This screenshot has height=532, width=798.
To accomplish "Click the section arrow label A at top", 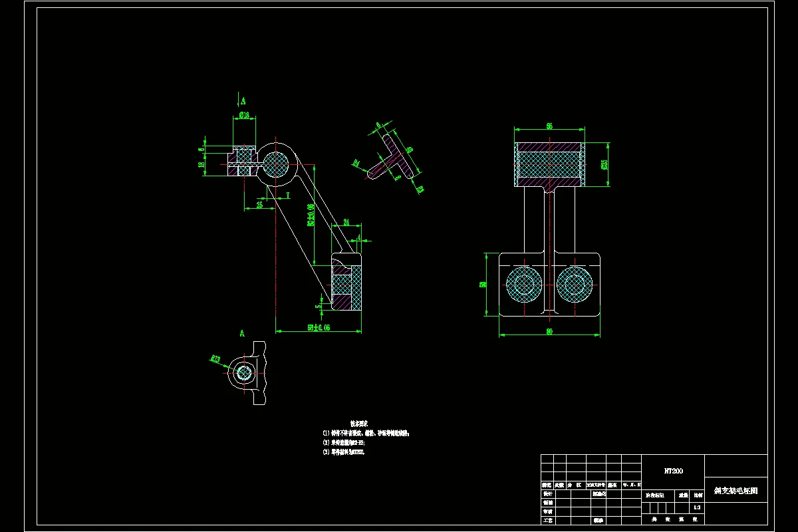I will pyautogui.click(x=243, y=101).
